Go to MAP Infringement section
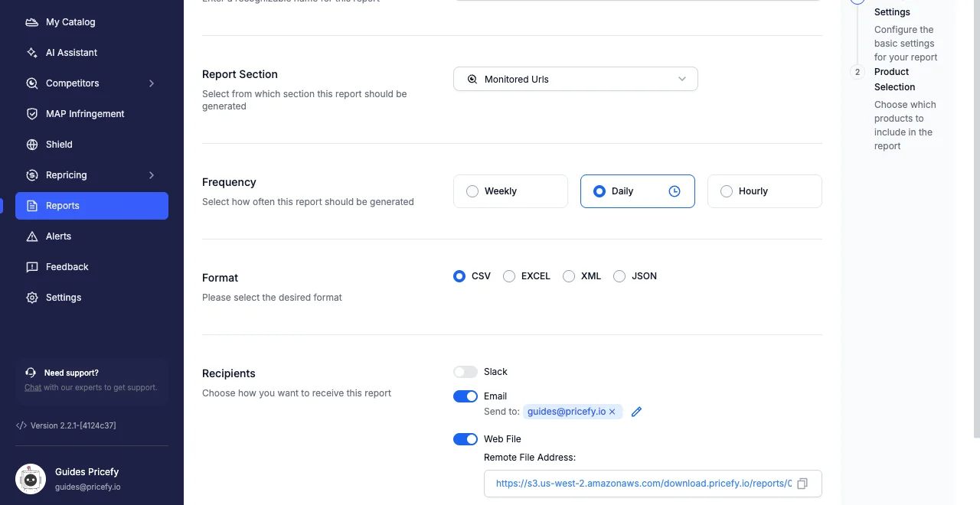The height and width of the screenshot is (505, 980). (92, 114)
